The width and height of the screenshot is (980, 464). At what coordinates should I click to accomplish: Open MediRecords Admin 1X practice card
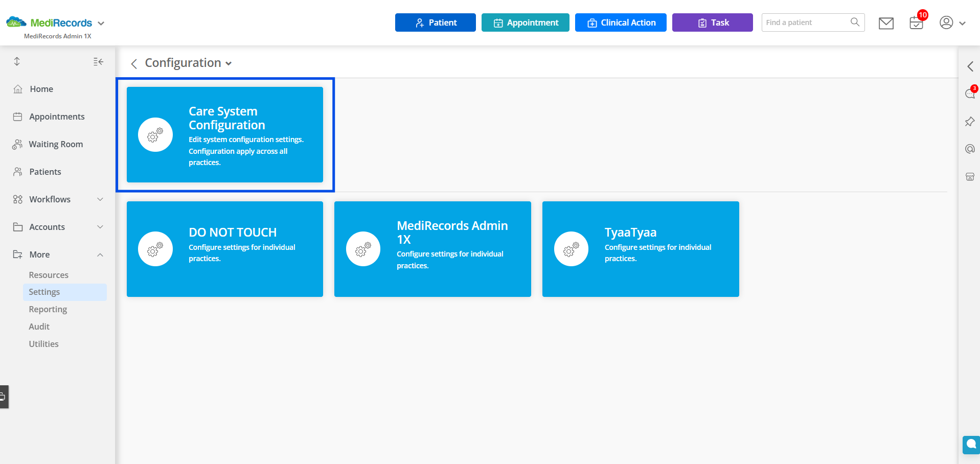coord(432,249)
